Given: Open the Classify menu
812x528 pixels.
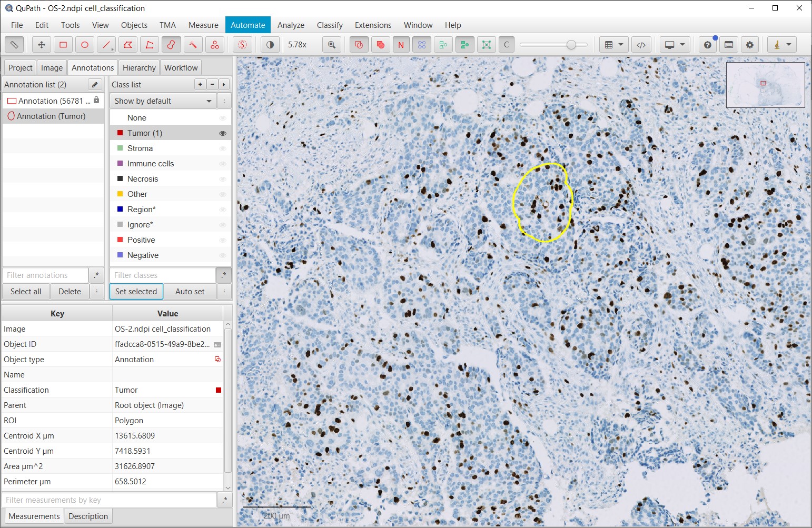Looking at the screenshot, I should [330, 25].
